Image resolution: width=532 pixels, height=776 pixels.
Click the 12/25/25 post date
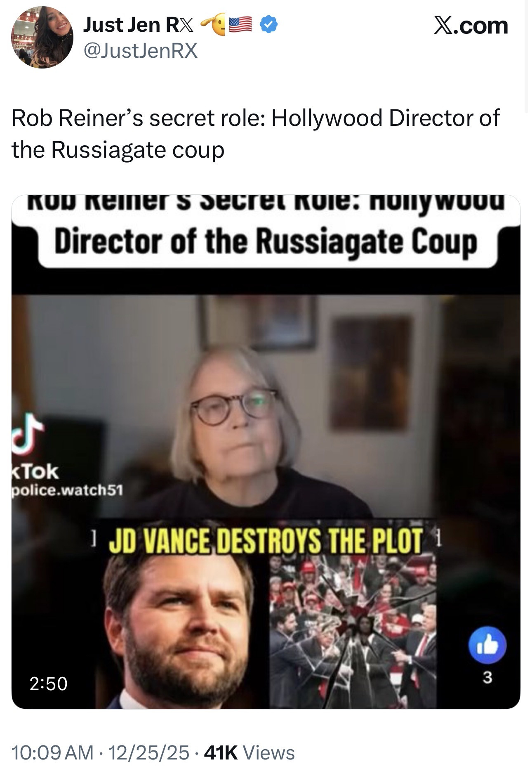148,752
